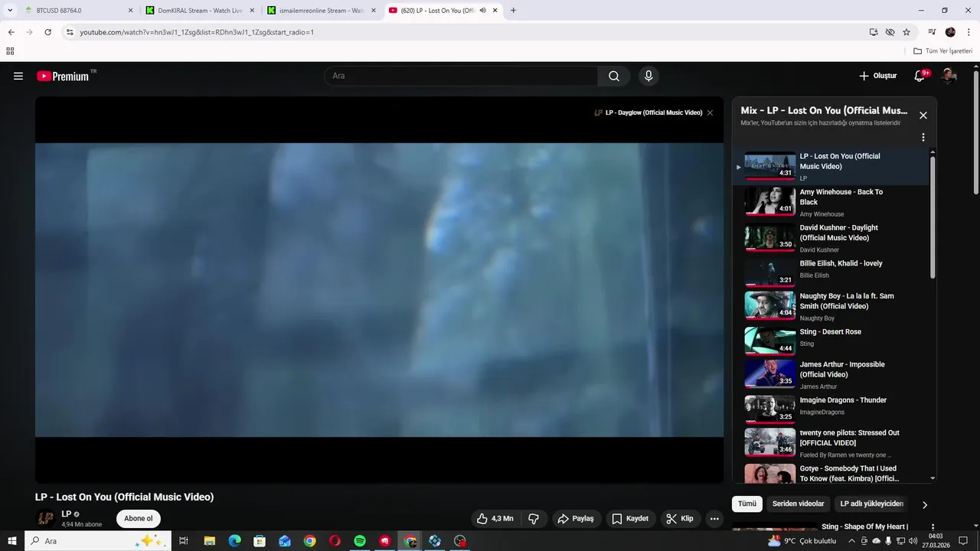This screenshot has height=551, width=980.
Task: Click the Windows taskbar Ara search box
Action: click(x=99, y=541)
